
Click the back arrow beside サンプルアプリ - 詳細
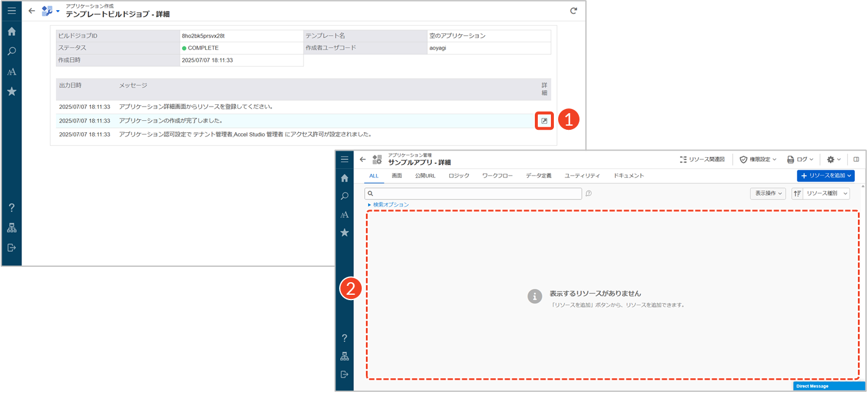pos(363,160)
